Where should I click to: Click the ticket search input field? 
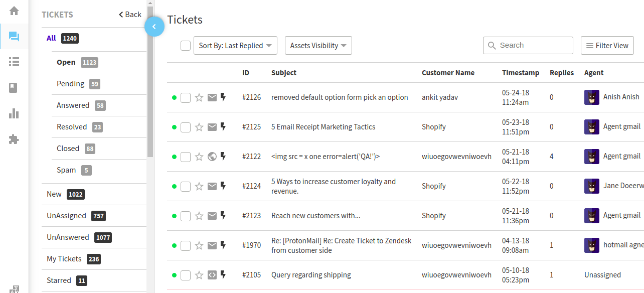tap(528, 45)
